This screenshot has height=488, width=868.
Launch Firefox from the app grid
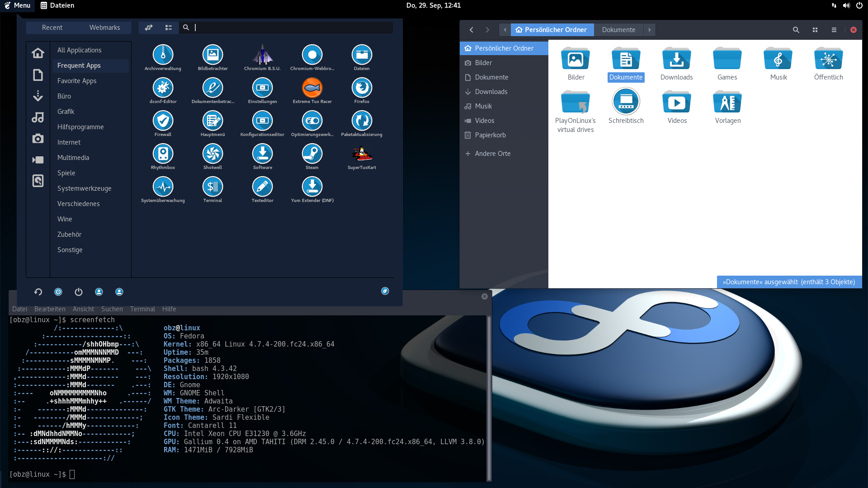[362, 88]
